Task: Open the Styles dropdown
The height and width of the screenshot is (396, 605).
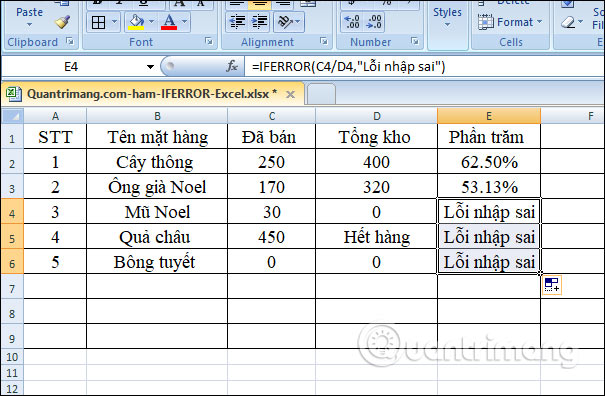Action: pos(447,17)
